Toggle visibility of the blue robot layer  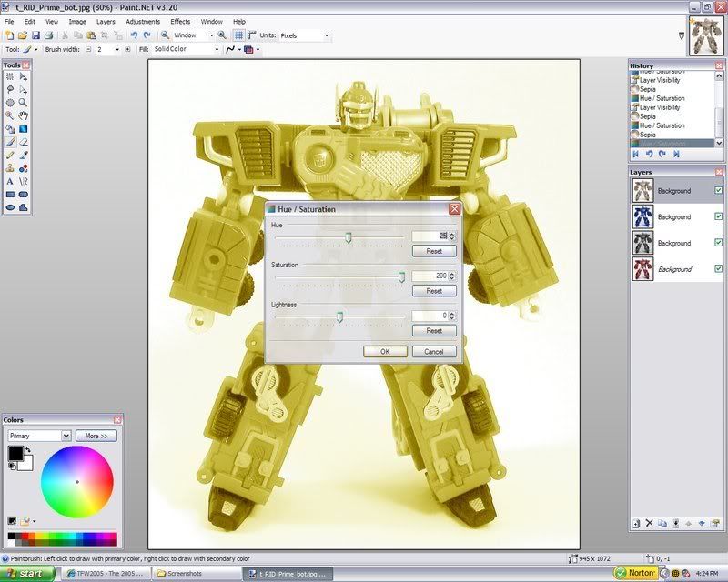click(718, 216)
